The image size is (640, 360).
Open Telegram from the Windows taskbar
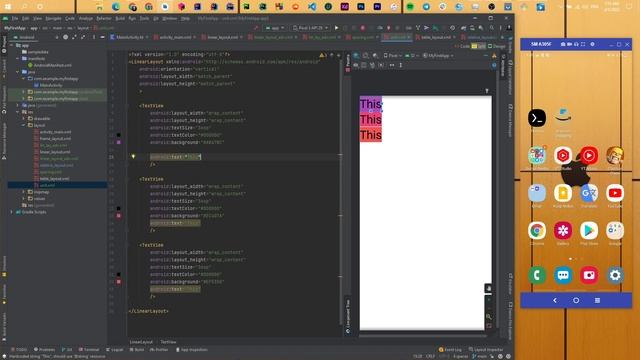pyautogui.click(x=426, y=7)
